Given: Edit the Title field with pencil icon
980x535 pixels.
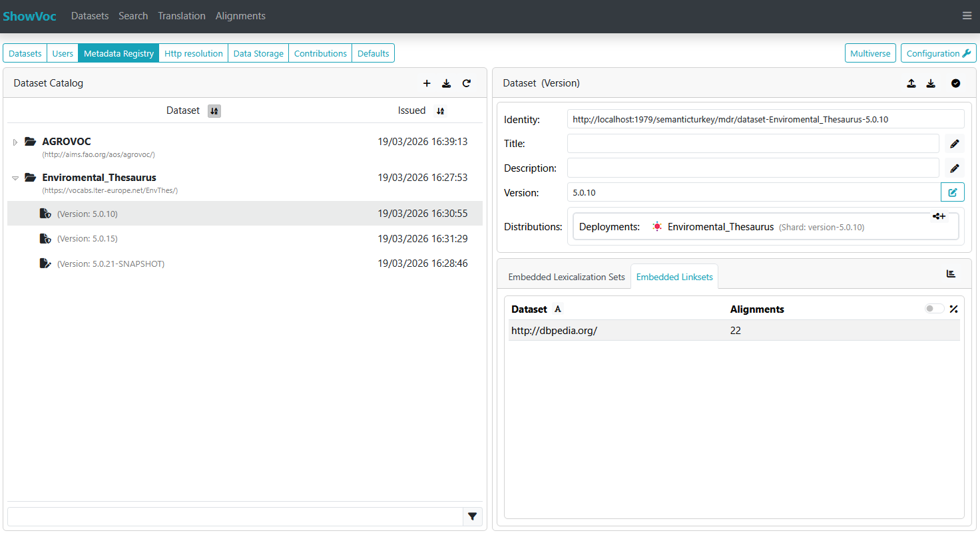Looking at the screenshot, I should click(x=955, y=144).
